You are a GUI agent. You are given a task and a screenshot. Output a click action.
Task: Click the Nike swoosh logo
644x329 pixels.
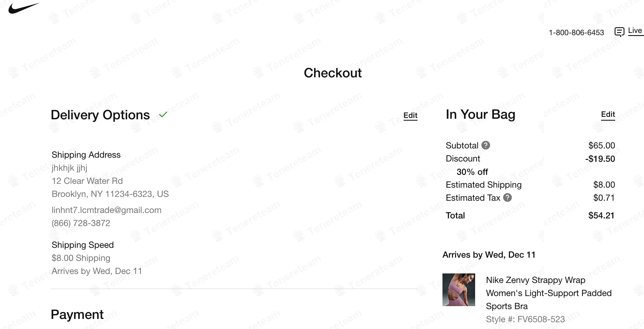pos(23,8)
